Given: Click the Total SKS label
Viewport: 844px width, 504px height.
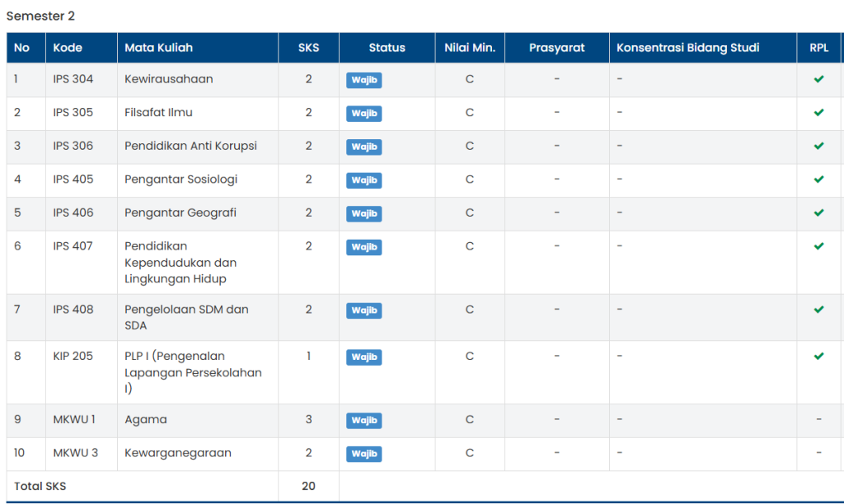Looking at the screenshot, I should 40,486.
